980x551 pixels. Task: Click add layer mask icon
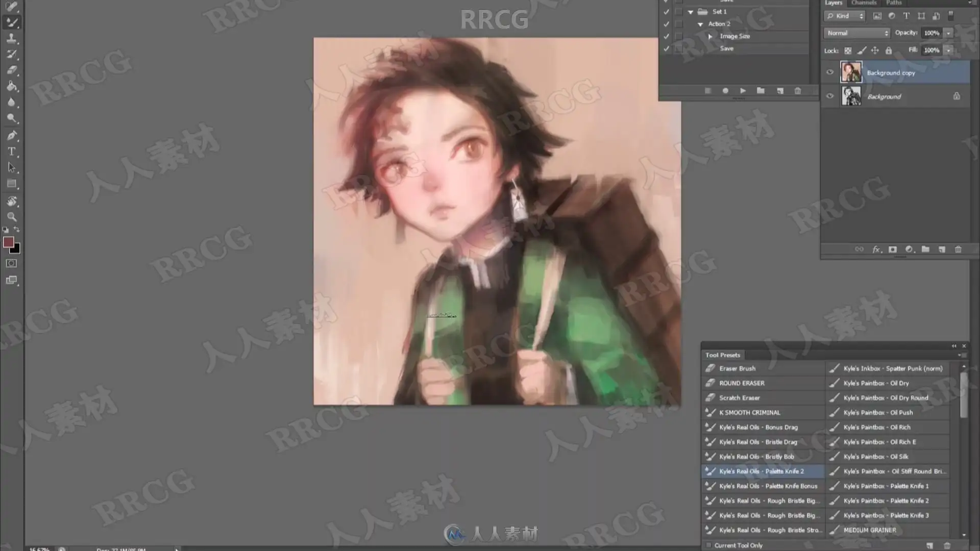click(892, 249)
